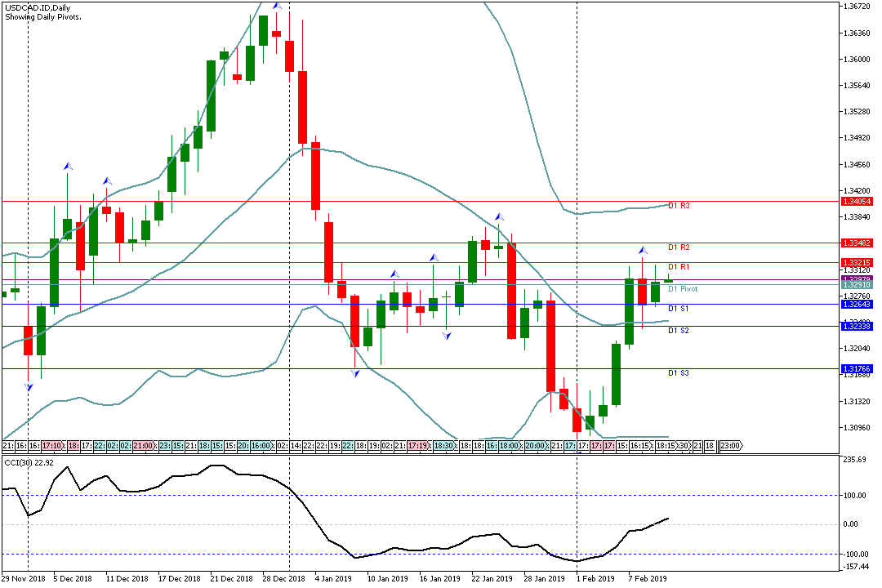The image size is (882, 588).
Task: Select the blue 1.32338 price tag
Action: coord(857,327)
